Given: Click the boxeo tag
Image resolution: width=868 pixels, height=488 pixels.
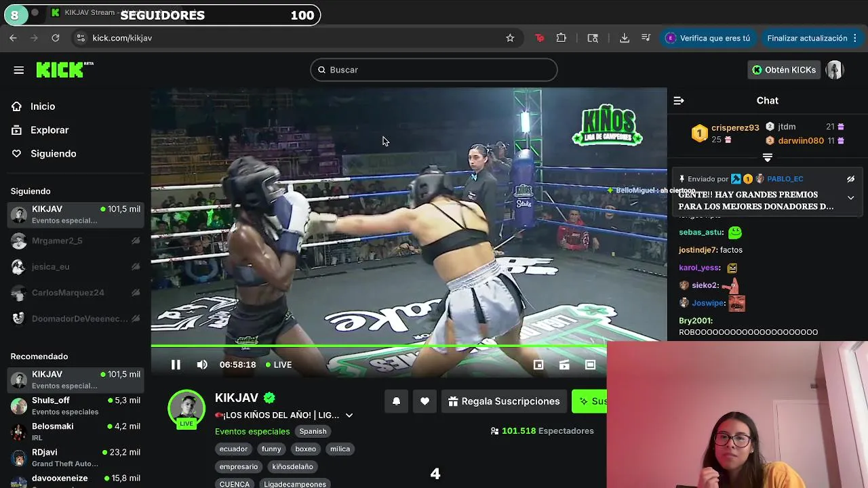Looking at the screenshot, I should [x=305, y=449].
